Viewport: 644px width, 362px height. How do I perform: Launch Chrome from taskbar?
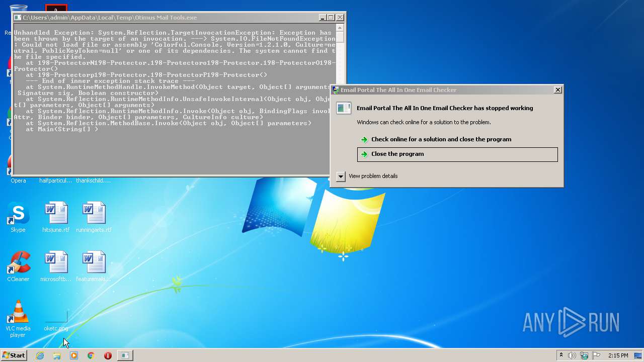point(91,355)
